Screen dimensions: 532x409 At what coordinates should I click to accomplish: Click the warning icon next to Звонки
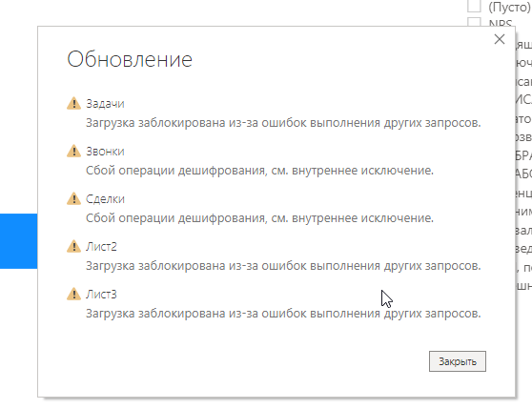point(73,151)
